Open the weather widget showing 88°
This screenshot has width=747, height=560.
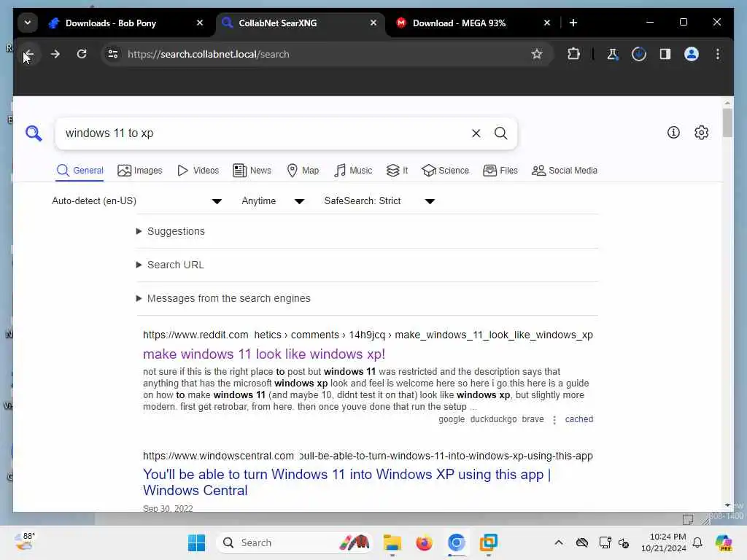pyautogui.click(x=24, y=542)
